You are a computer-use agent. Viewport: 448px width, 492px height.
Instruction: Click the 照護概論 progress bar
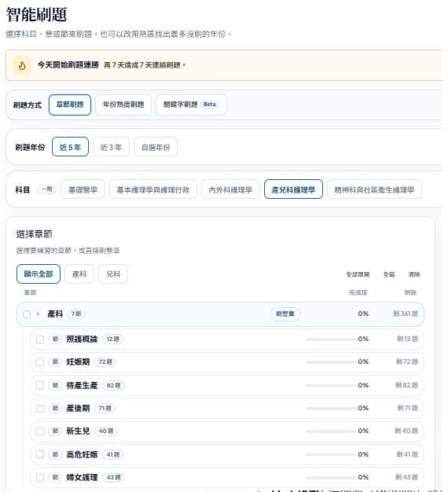tap(331, 340)
